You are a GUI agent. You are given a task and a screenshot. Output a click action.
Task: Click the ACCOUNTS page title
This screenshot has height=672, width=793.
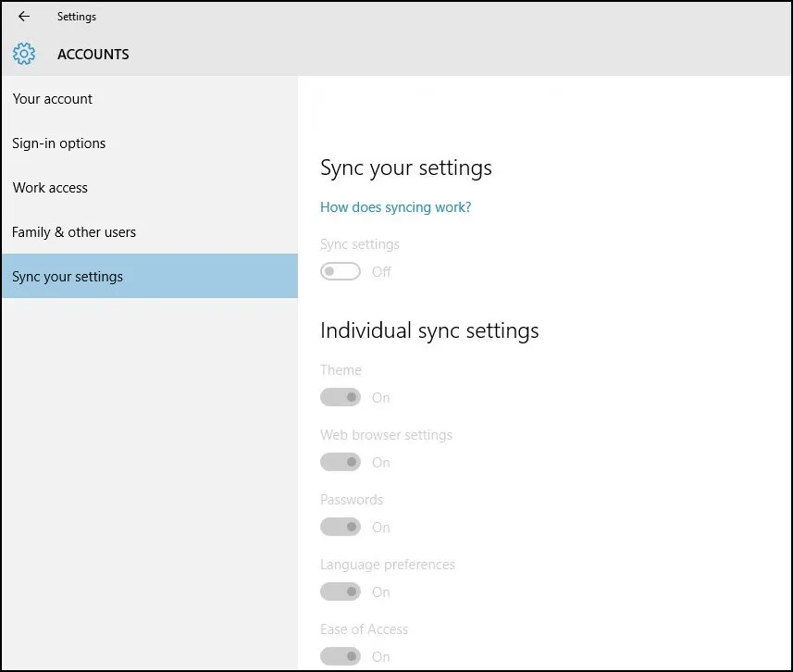coord(93,54)
